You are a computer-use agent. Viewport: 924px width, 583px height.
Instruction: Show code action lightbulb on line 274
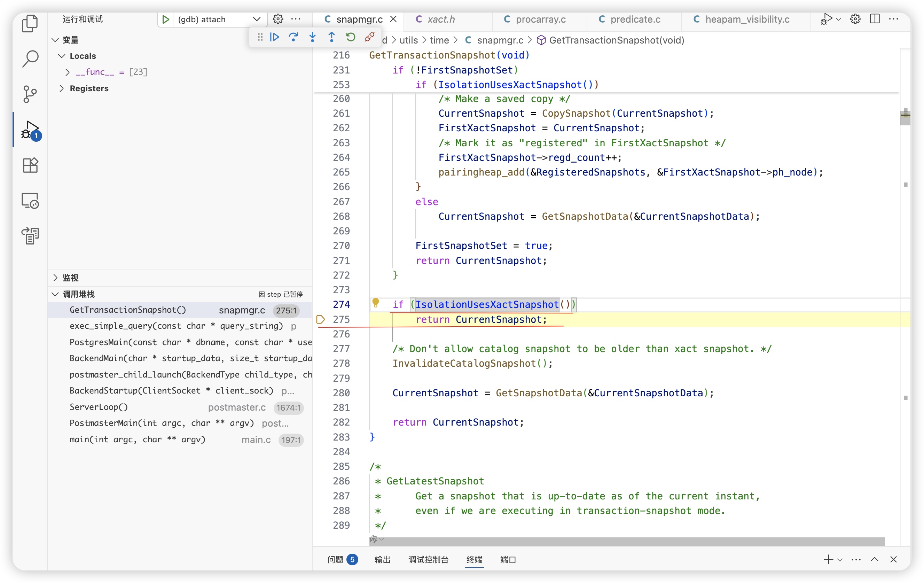[375, 303]
